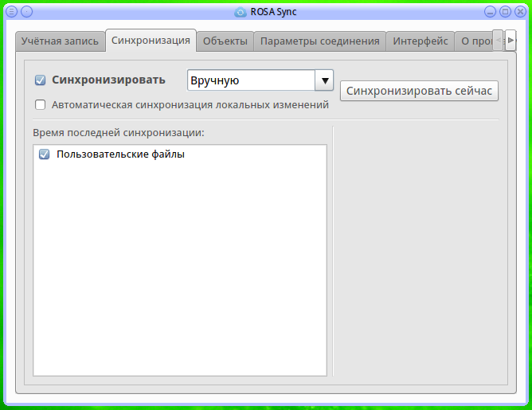Click the Синхронизировать сейчас button
Screen dimensions: 532x410
pos(419,91)
